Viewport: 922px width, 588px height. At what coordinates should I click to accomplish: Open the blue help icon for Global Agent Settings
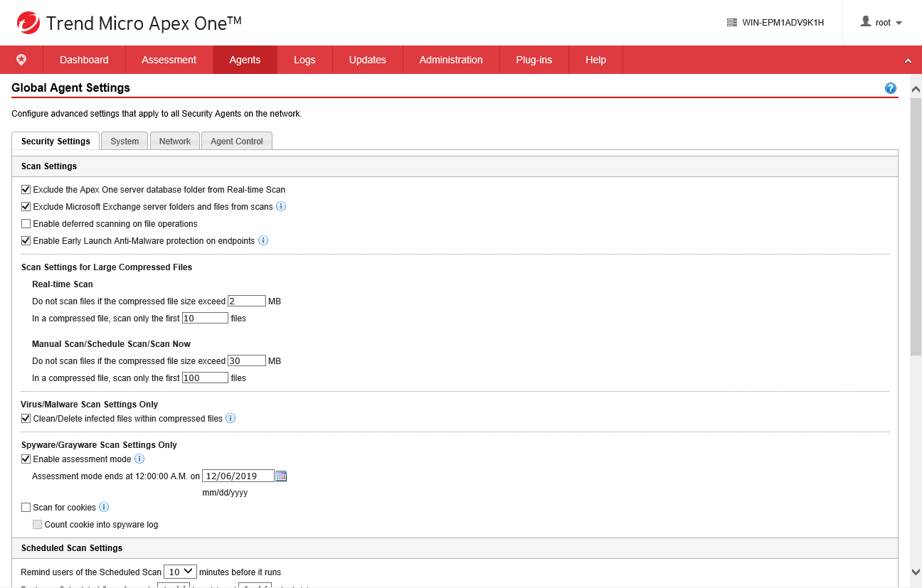click(x=891, y=88)
